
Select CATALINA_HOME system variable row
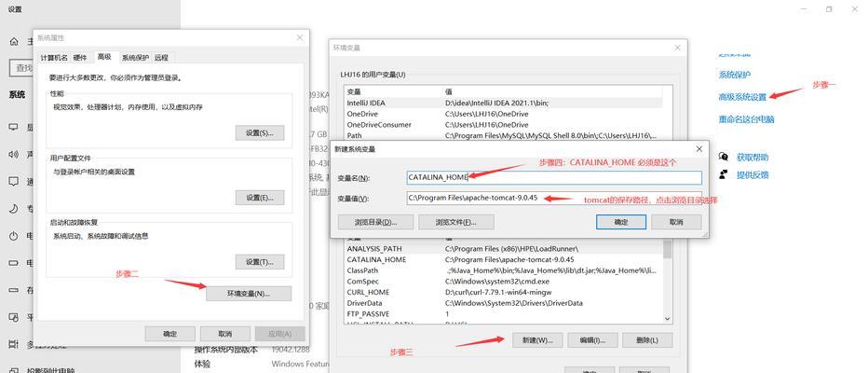coord(503,259)
